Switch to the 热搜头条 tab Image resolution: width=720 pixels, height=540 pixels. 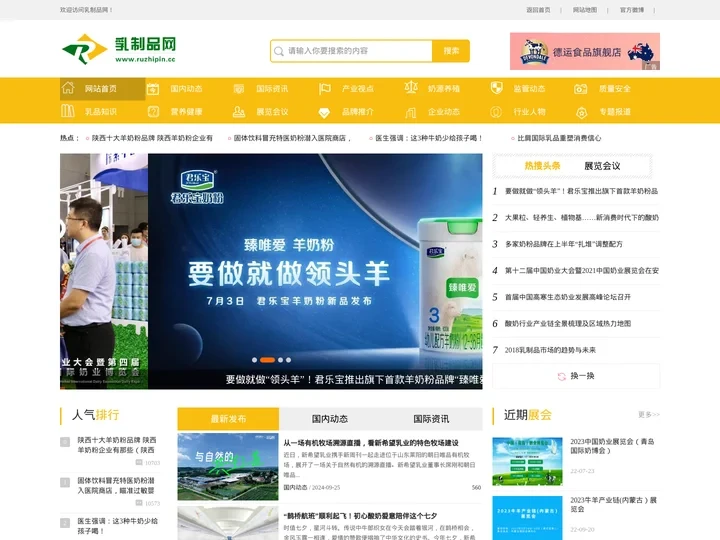[x=542, y=166]
